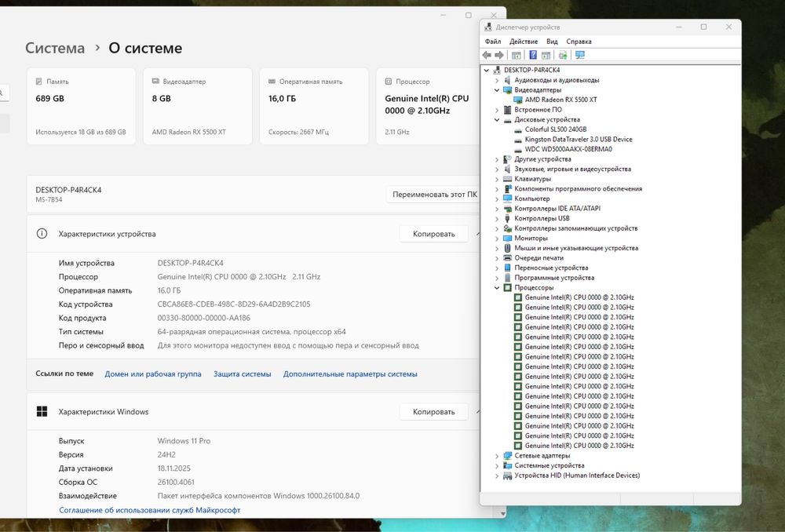The image size is (785, 532).
Task: Click OS build value 26100.4061
Action: (x=176, y=482)
